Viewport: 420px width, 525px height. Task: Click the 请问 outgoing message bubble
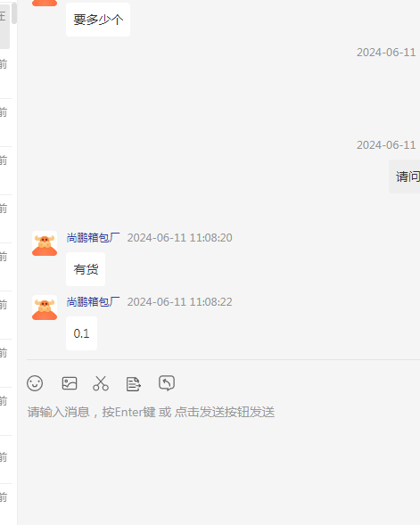click(x=405, y=176)
